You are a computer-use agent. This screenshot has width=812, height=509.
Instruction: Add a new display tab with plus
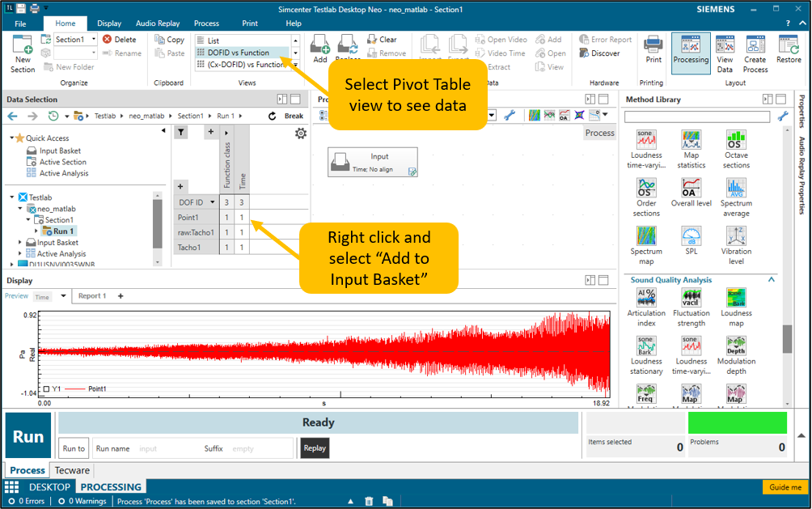click(121, 296)
